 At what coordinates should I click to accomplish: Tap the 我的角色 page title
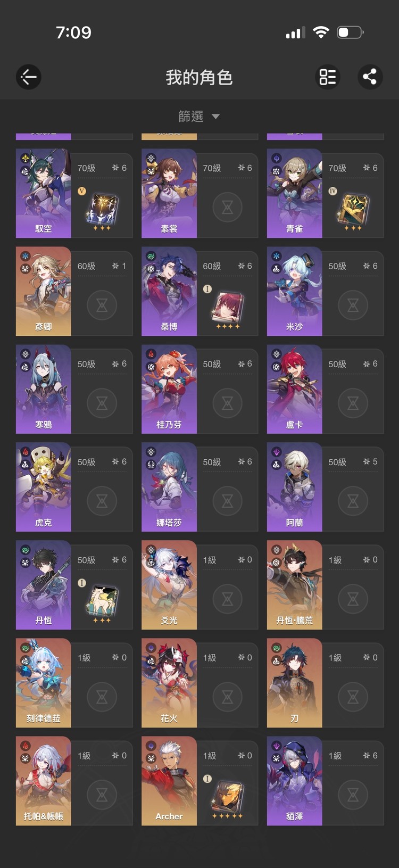click(x=199, y=78)
